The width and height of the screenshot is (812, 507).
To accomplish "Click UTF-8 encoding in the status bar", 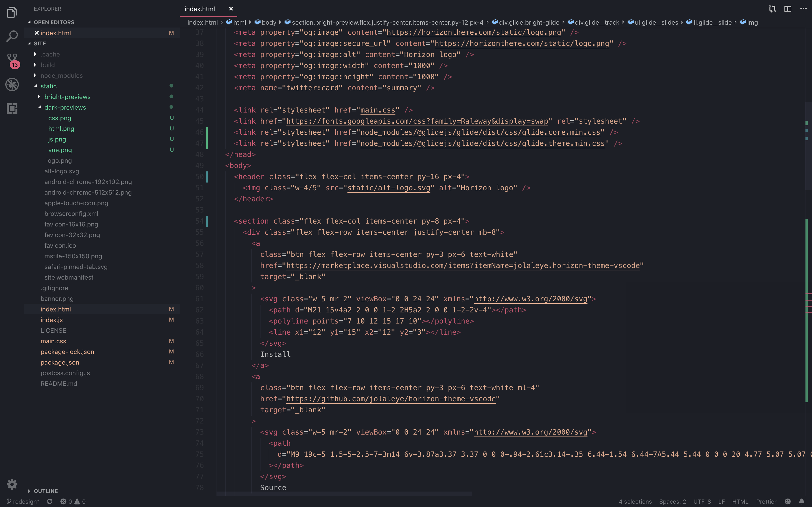I will [x=702, y=501].
